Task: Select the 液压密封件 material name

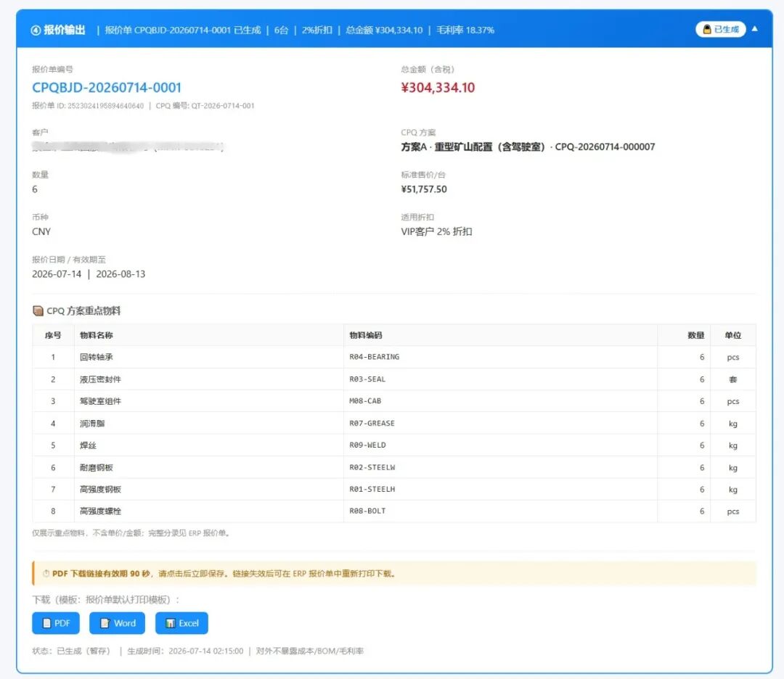Action: tap(100, 379)
